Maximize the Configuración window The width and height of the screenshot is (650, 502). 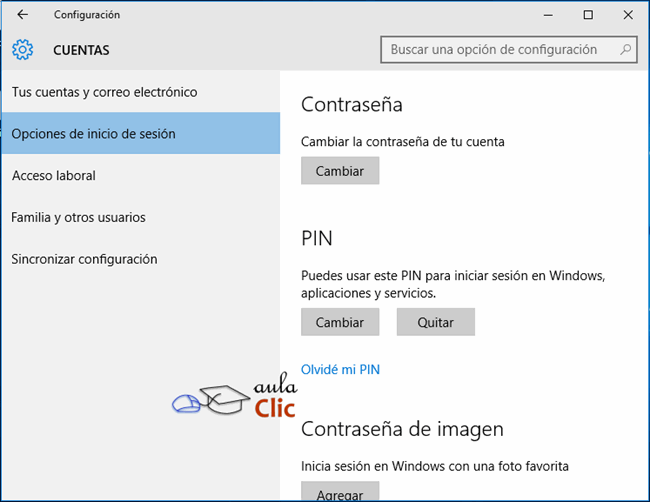click(588, 15)
